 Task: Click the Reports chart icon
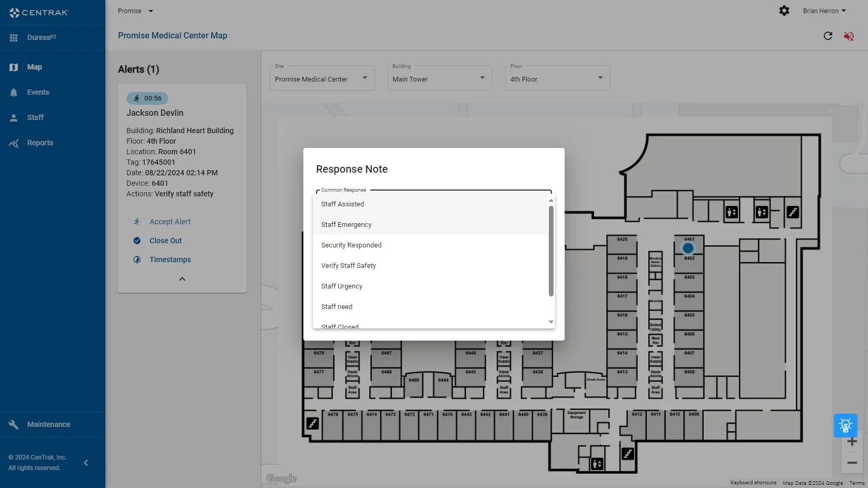(14, 143)
